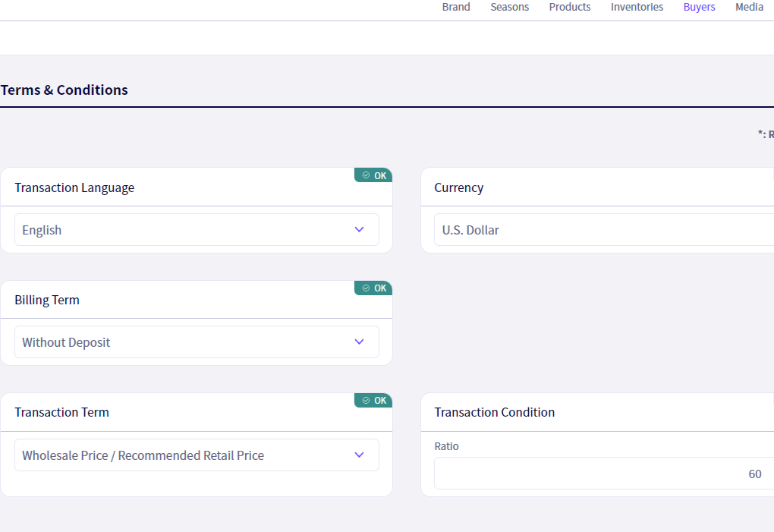Click the Terms & Conditions heading

(x=64, y=90)
